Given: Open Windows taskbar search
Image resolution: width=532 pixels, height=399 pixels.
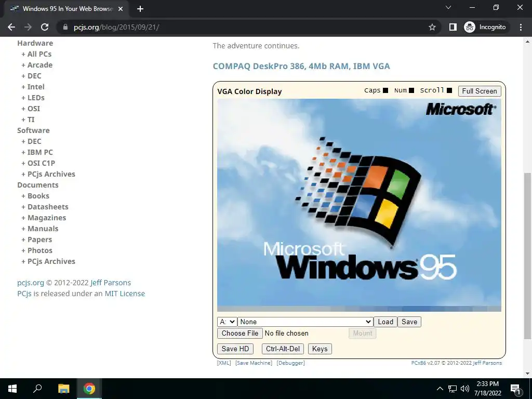Looking at the screenshot, I should (37, 389).
